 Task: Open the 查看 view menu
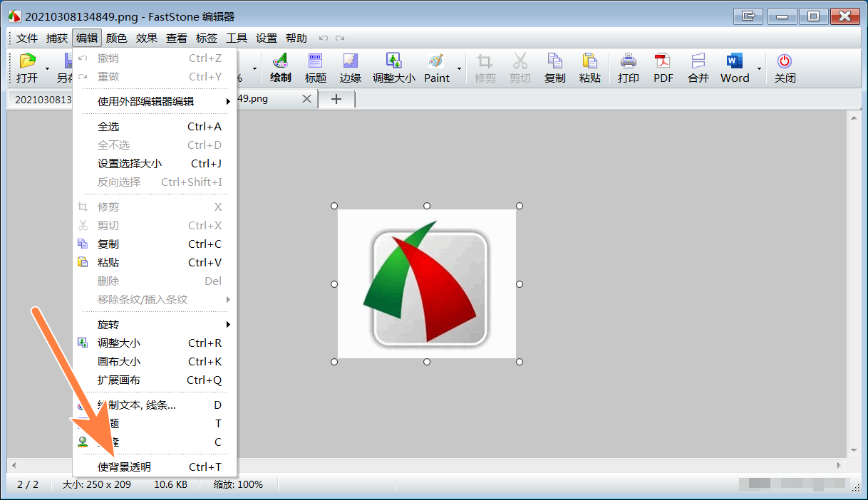[x=177, y=38]
